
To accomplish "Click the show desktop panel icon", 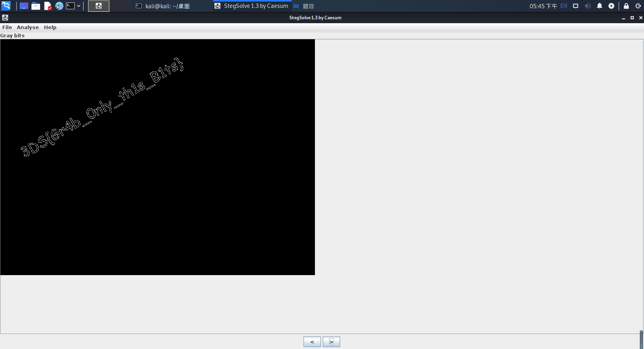I will point(24,6).
